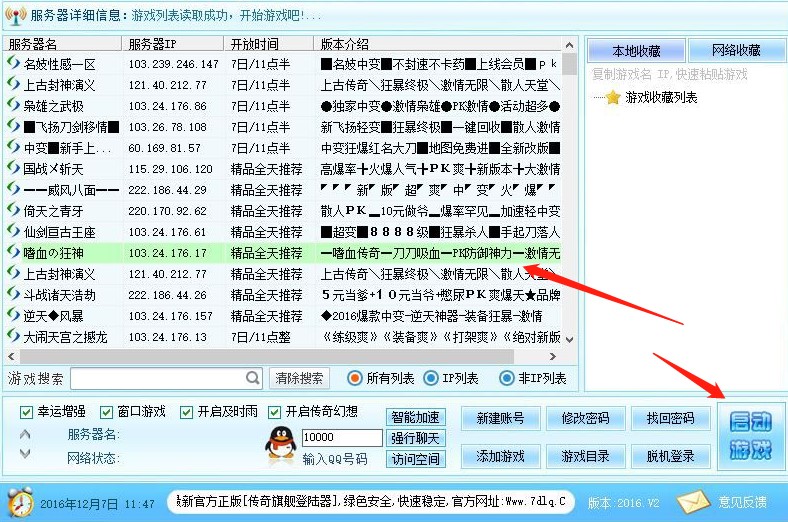Screen dimensions: 788x522
Task: Click the down chevron beside 网络状态
Action: point(25,454)
